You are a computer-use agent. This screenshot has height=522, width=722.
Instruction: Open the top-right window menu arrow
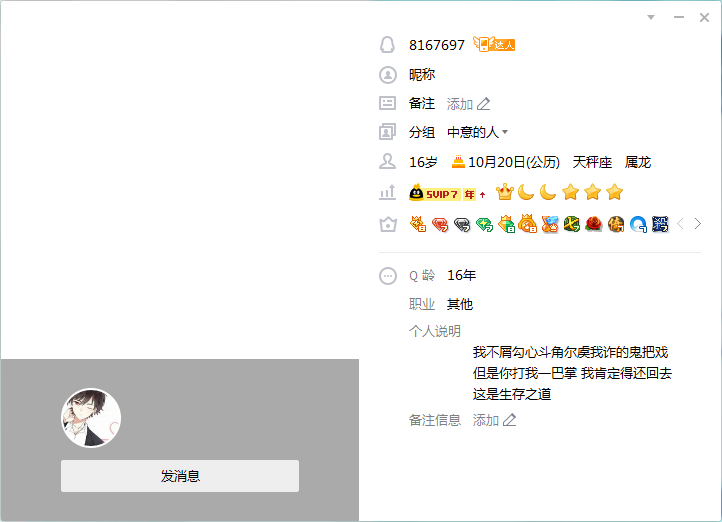click(651, 17)
